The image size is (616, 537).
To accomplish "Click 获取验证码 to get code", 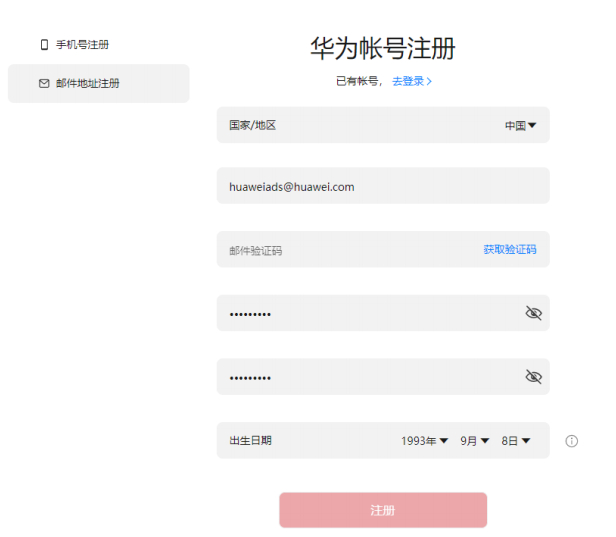I will click(510, 249).
